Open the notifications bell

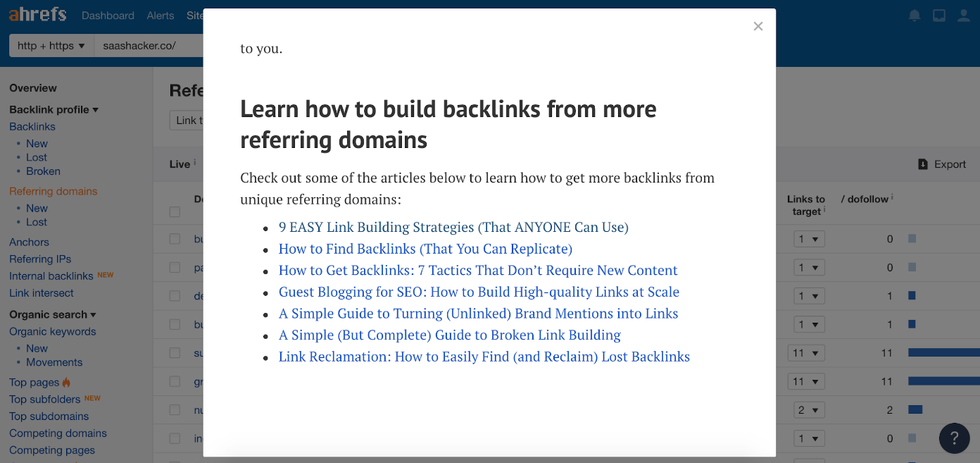pyautogui.click(x=915, y=16)
